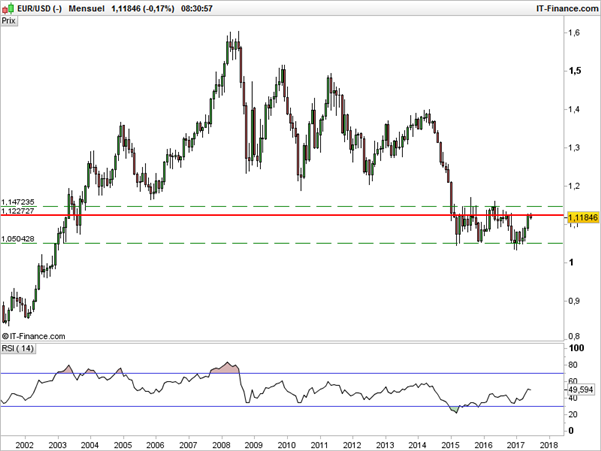Click the RSI (14) indicator label

[18, 349]
